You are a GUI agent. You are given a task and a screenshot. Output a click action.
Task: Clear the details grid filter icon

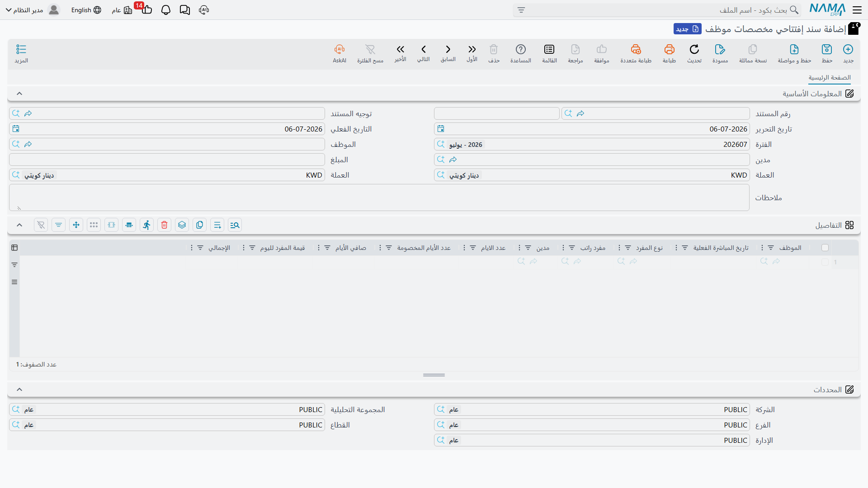[41, 225]
